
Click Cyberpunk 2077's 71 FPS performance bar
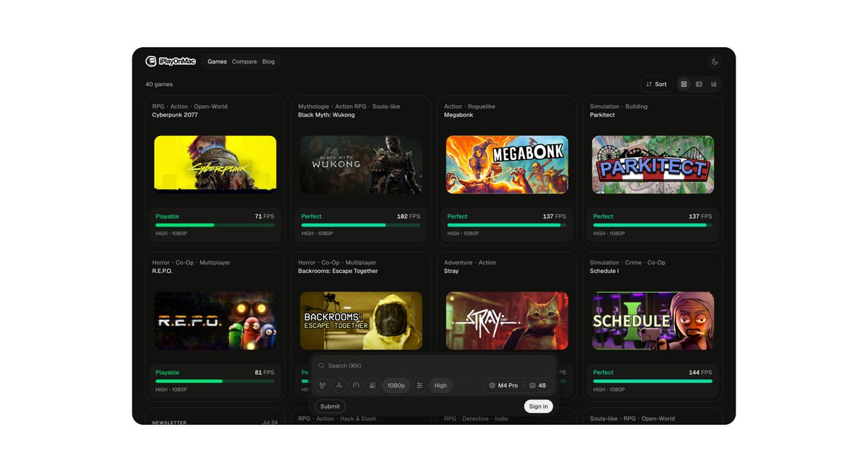[x=215, y=225]
